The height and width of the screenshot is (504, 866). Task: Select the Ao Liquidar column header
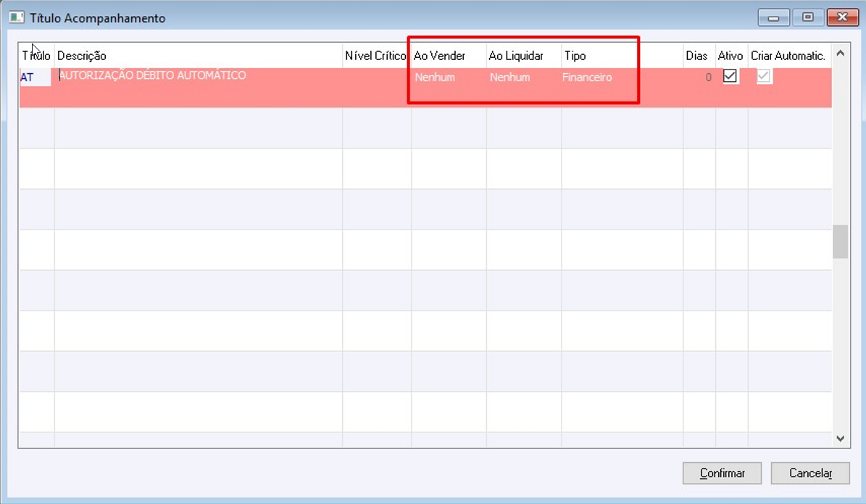pos(523,56)
